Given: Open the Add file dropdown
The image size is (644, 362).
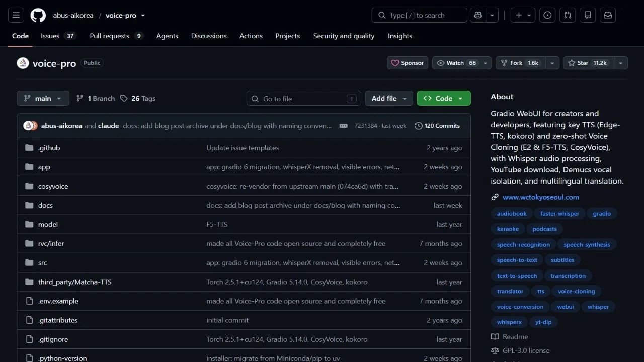Looking at the screenshot, I should 389,98.
